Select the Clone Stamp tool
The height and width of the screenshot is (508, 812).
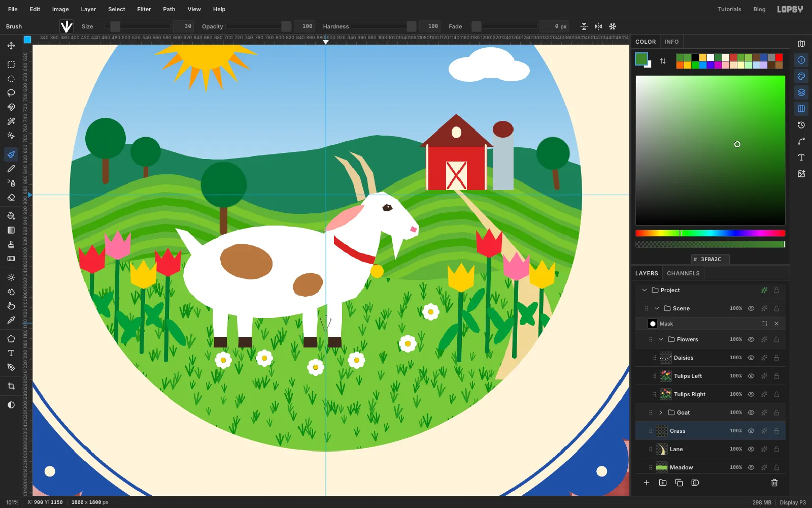[x=11, y=244]
